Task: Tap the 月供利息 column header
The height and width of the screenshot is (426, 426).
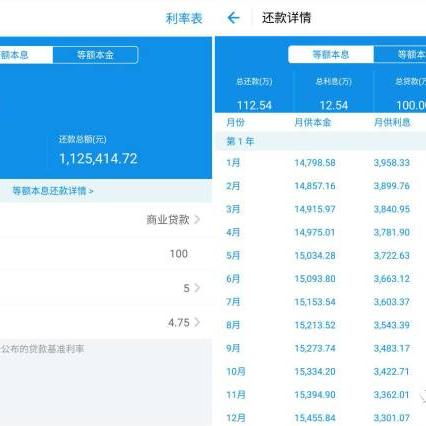Action: pos(392,122)
